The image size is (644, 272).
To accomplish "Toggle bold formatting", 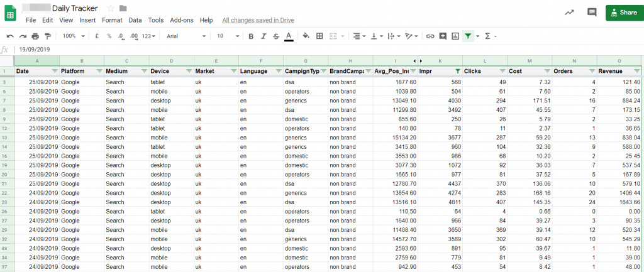I will click(x=251, y=36).
